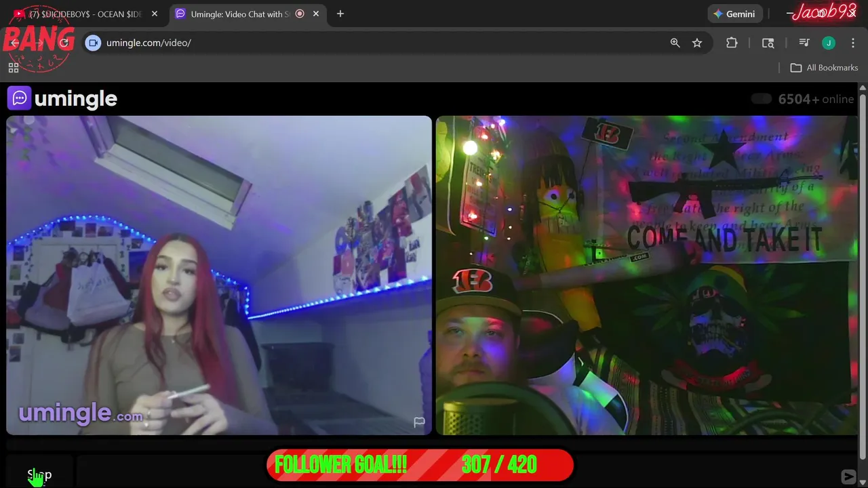The width and height of the screenshot is (868, 488).
Task: Click the stranger's video feed
Action: pos(219,275)
